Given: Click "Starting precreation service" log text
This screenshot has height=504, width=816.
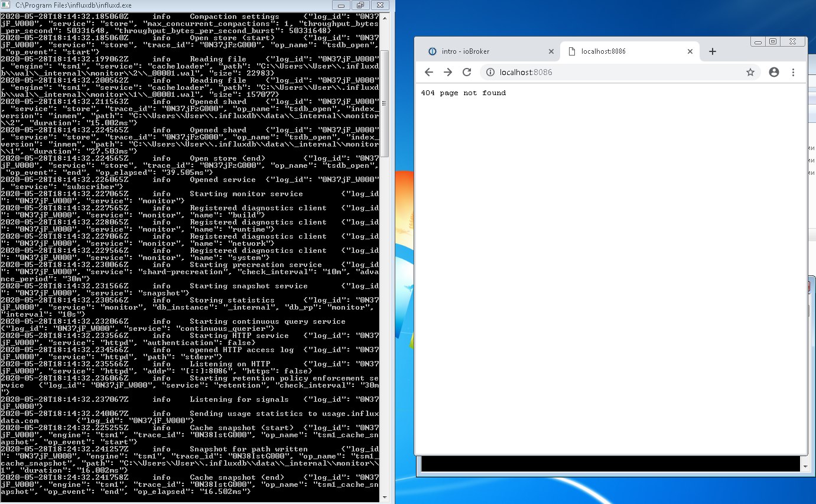Looking at the screenshot, I should (256, 265).
